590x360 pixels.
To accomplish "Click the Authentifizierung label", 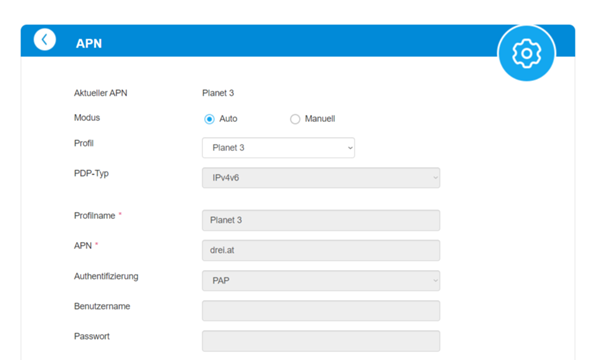I will click(x=106, y=276).
